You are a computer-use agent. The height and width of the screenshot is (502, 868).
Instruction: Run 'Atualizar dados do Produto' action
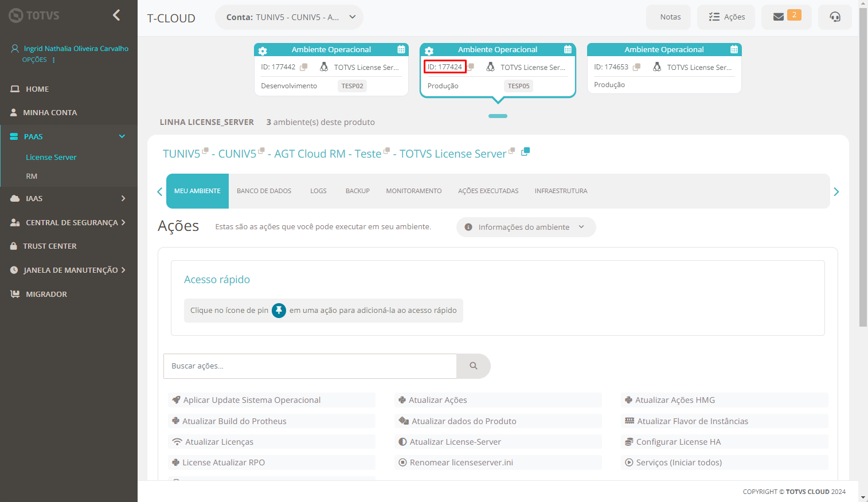498,421
